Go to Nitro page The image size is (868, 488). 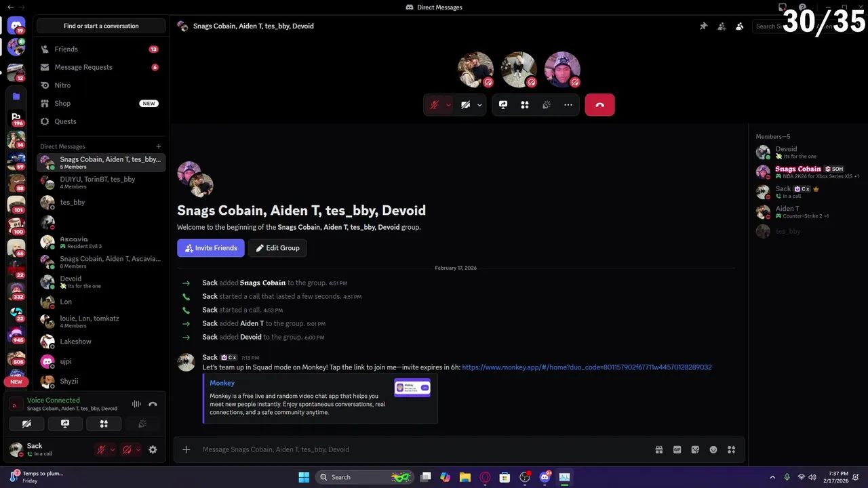pos(101,85)
